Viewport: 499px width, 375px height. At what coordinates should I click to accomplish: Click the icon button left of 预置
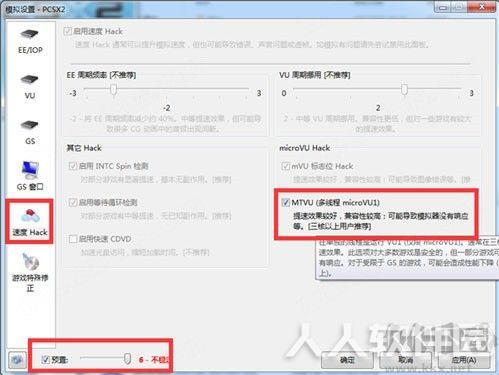pyautogui.click(x=17, y=360)
